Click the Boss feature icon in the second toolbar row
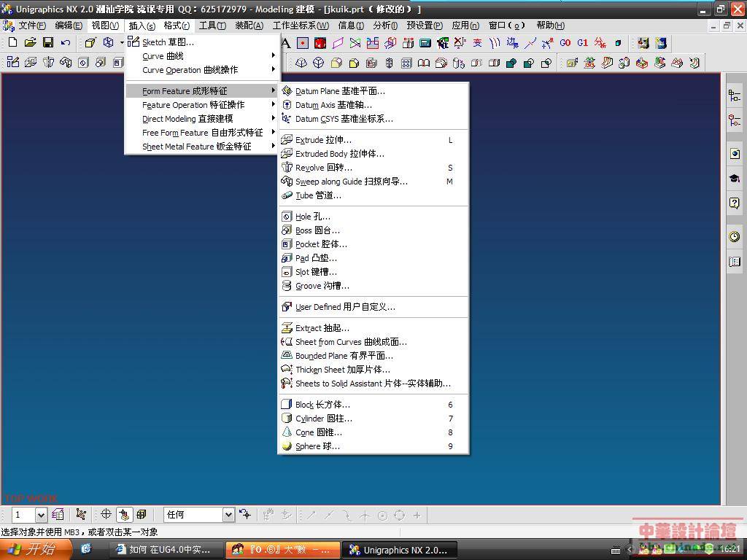Image resolution: width=747 pixels, height=560 pixels. click(x=101, y=63)
